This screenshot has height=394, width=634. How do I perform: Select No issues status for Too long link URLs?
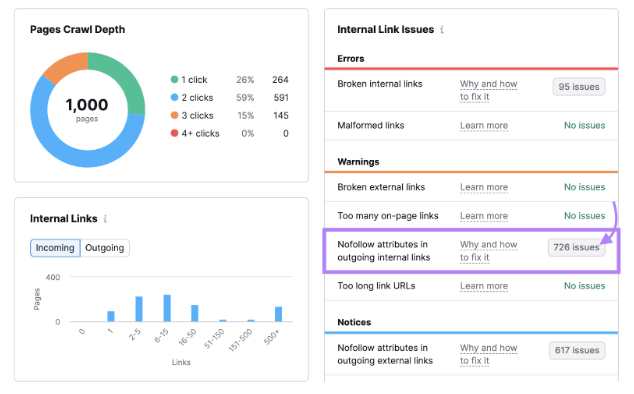584,286
